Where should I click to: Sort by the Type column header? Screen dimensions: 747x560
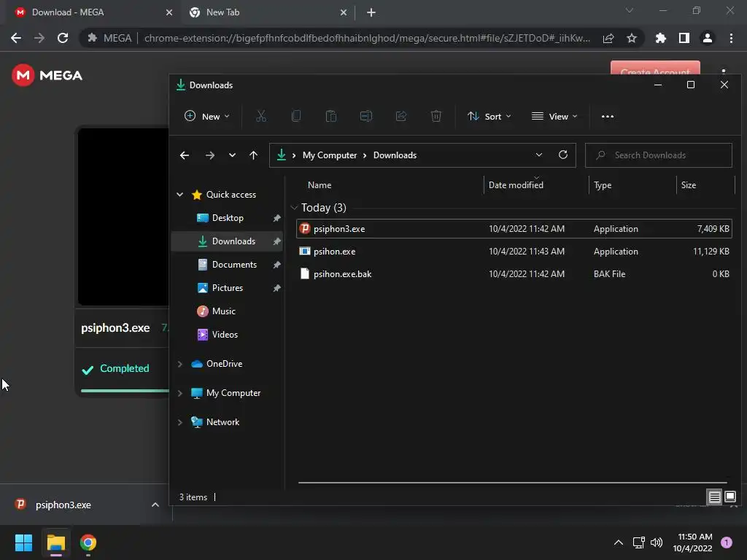[x=603, y=184]
